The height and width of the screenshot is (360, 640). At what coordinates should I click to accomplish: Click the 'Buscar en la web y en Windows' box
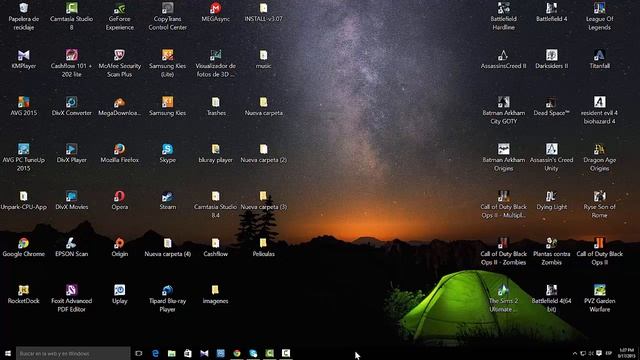pyautogui.click(x=73, y=353)
